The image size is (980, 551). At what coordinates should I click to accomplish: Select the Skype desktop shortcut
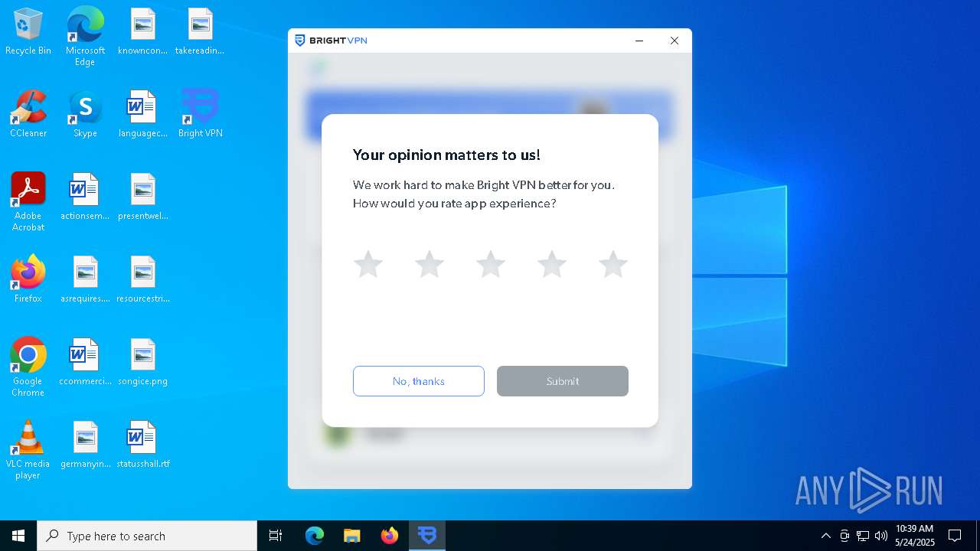85,114
